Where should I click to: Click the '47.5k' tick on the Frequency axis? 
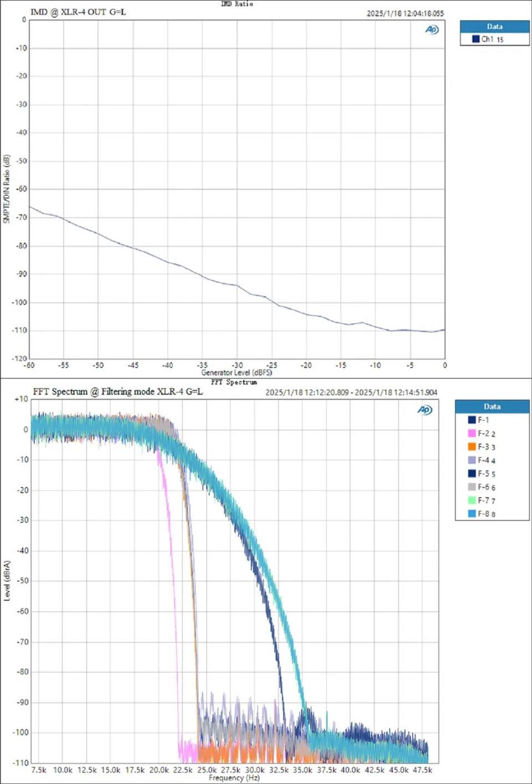(x=422, y=770)
